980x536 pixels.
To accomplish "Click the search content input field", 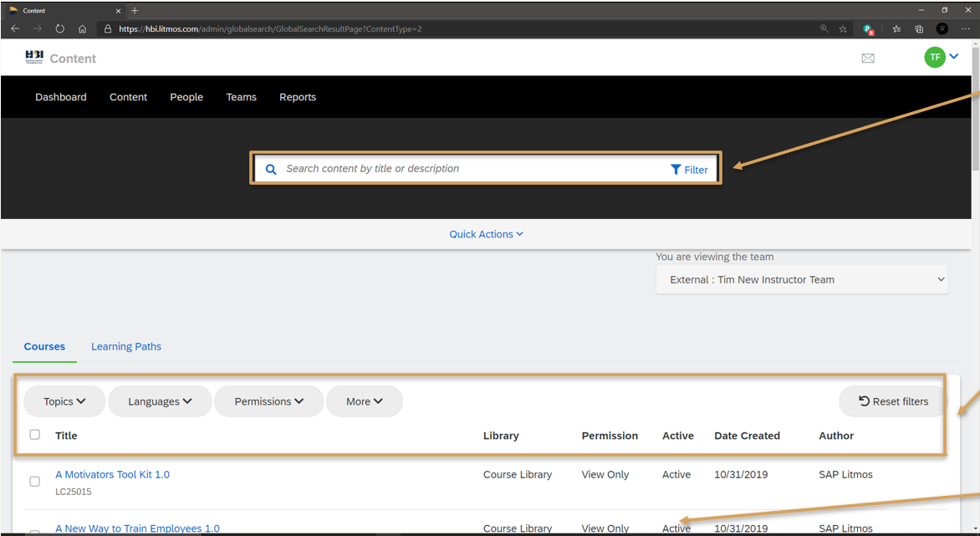I will coord(468,169).
